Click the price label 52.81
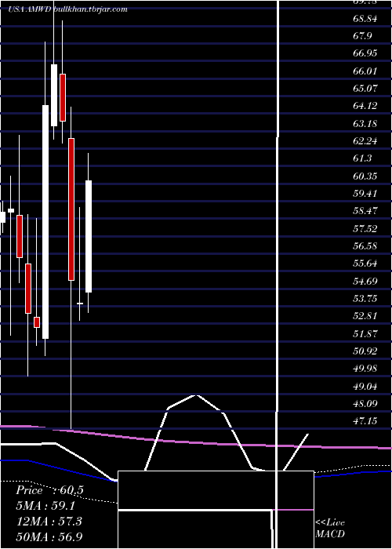The image size is (392, 549). (x=365, y=316)
